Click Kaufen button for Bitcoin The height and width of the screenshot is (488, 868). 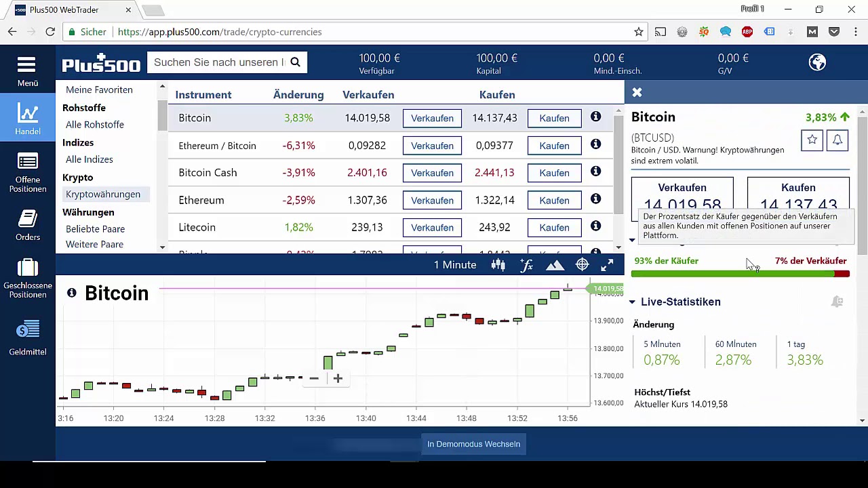click(x=554, y=118)
